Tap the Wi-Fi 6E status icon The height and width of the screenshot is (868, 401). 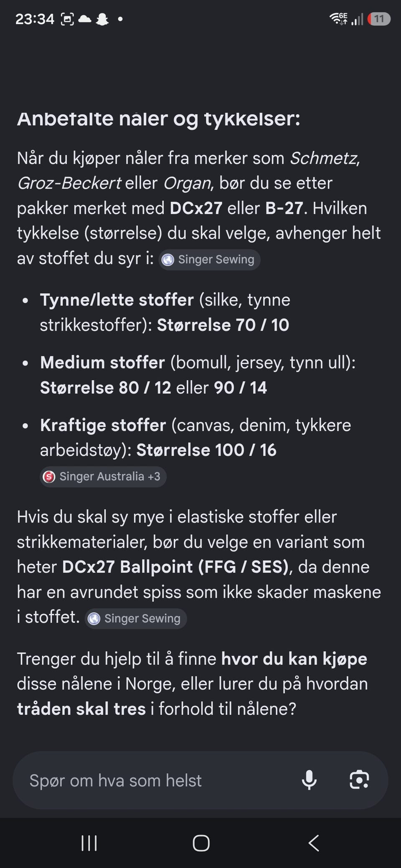pos(338,19)
